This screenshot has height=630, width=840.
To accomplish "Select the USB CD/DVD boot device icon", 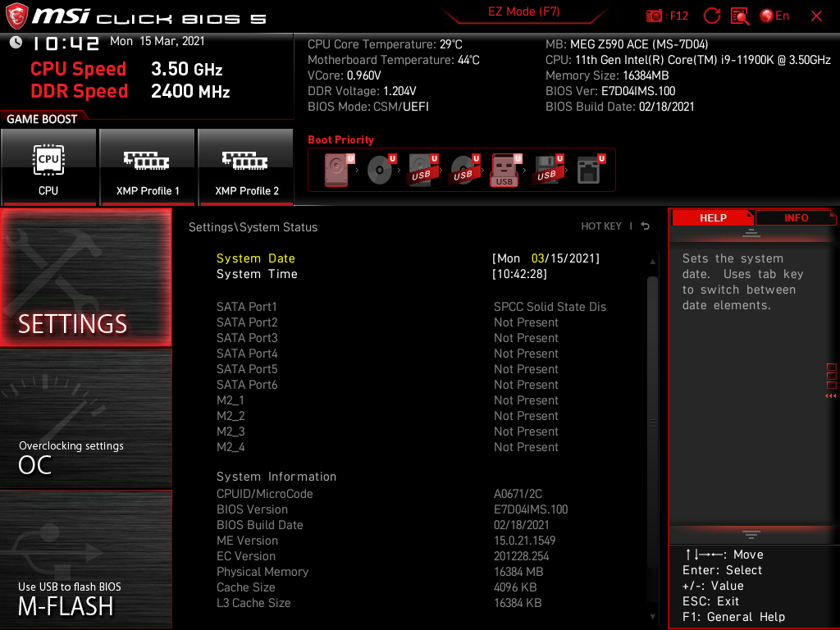I will click(465, 170).
